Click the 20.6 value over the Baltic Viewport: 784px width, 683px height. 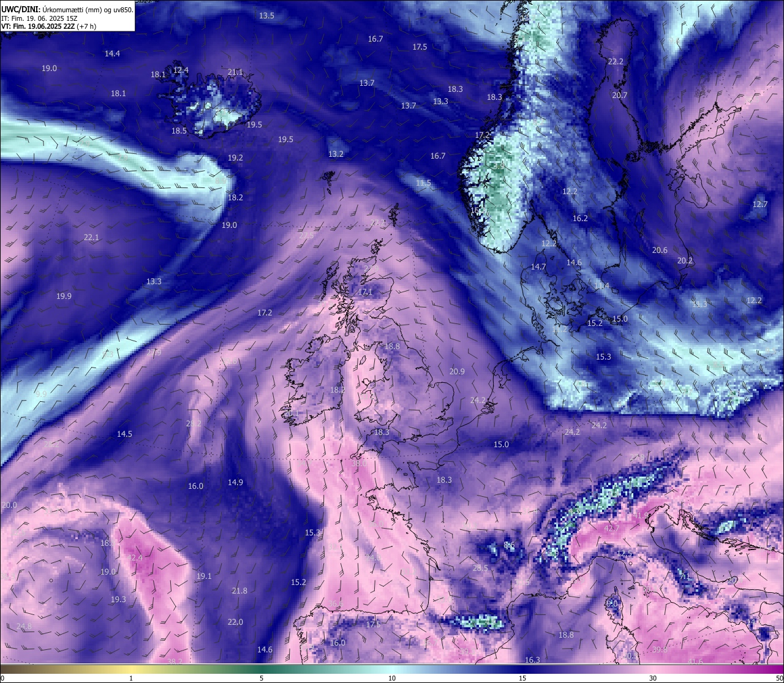660,250
